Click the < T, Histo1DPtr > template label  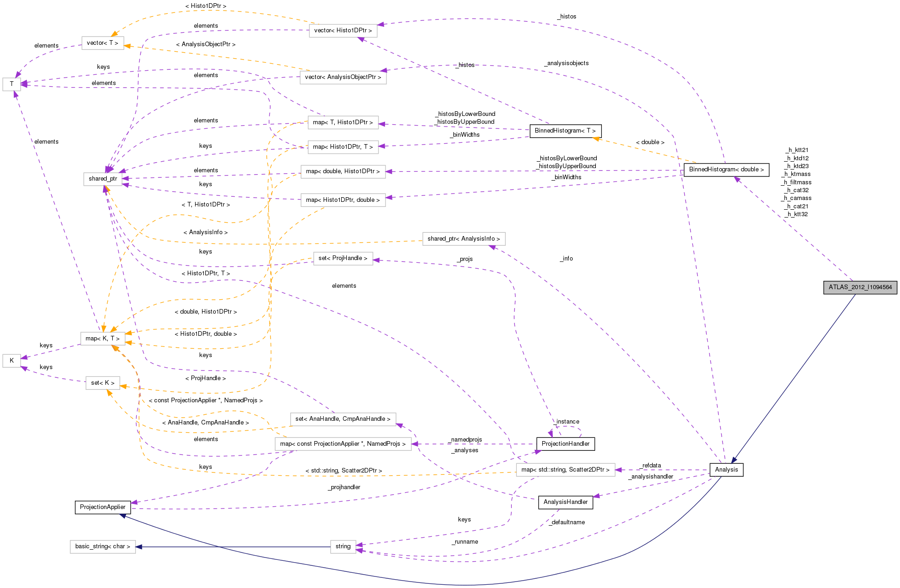coord(205,205)
